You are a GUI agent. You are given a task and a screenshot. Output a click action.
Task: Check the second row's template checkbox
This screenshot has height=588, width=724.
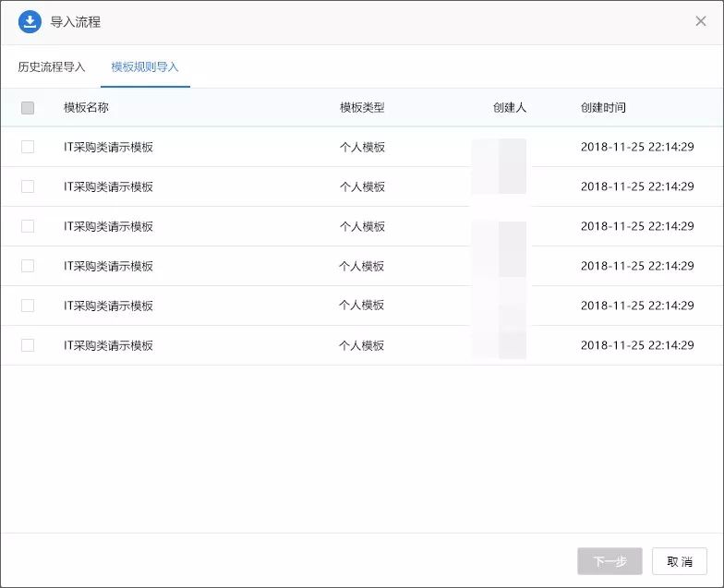click(28, 186)
